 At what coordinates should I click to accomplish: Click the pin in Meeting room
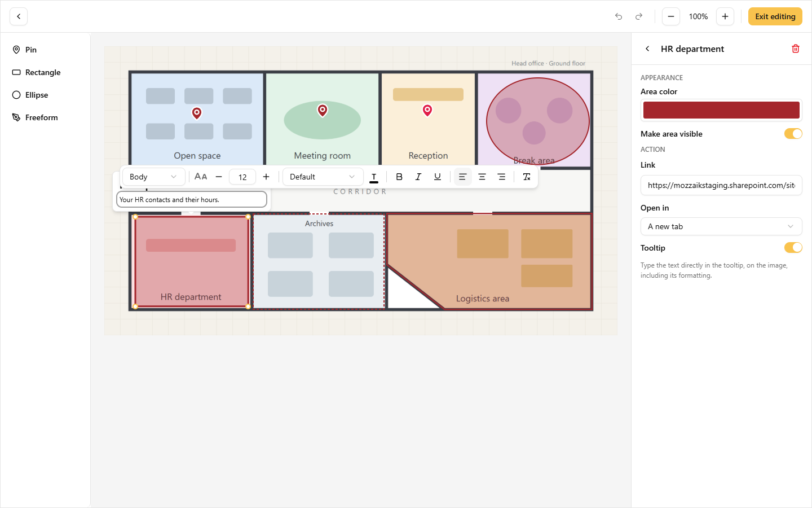(323, 110)
